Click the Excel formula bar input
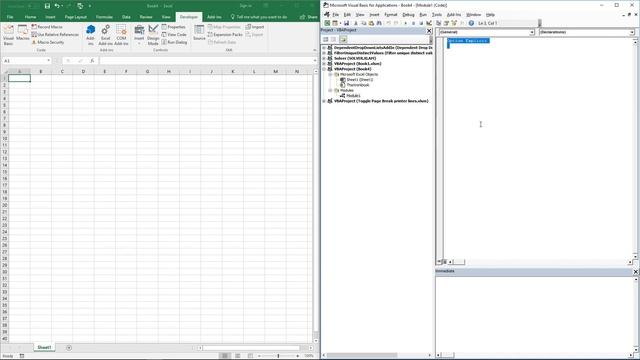Screen dimensions: 640x360 [x=206, y=61]
